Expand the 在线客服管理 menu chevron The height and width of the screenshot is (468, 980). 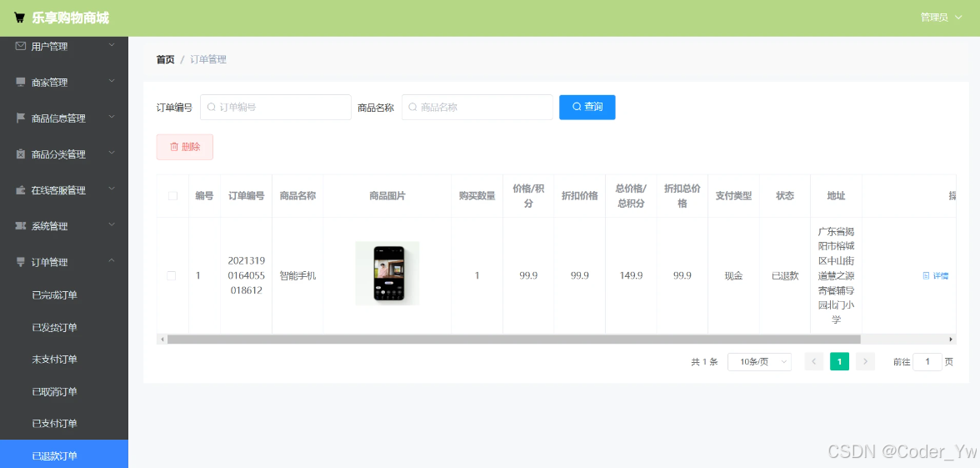click(x=112, y=189)
